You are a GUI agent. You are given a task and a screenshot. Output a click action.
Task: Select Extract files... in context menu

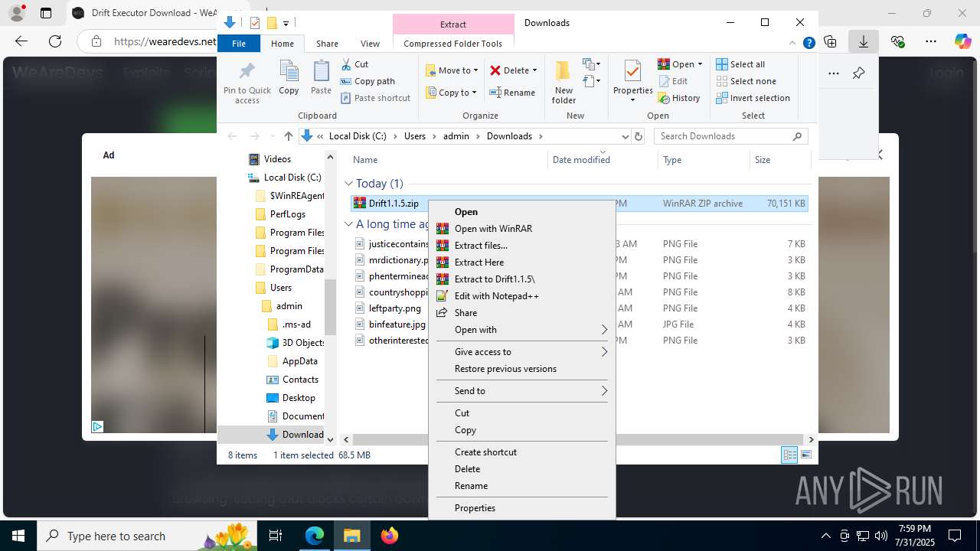point(521,246)
